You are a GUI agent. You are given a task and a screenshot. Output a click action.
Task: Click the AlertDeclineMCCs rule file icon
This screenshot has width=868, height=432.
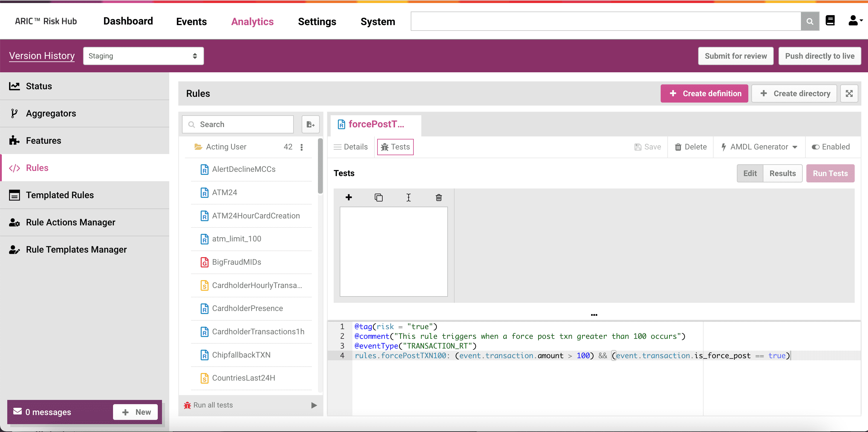(x=205, y=169)
